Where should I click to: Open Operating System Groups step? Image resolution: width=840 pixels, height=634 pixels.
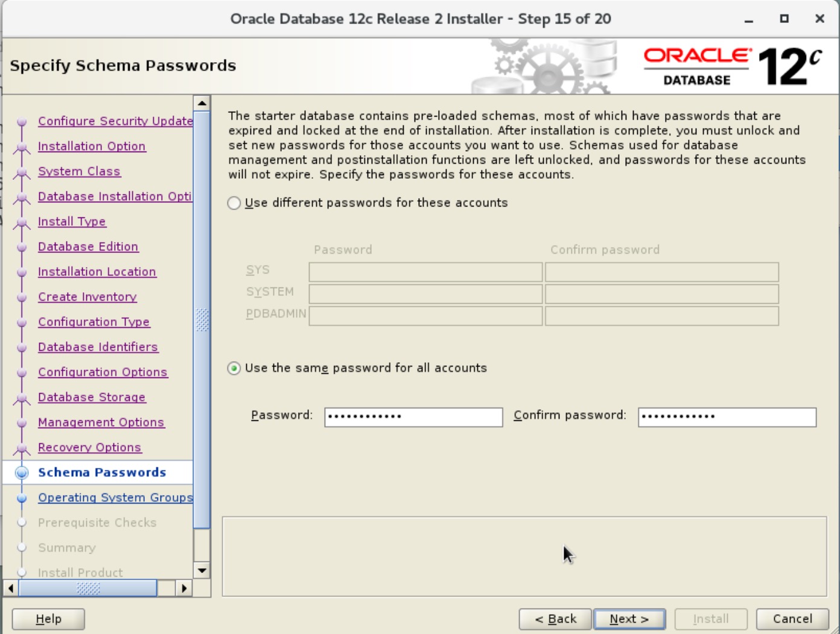click(x=115, y=498)
